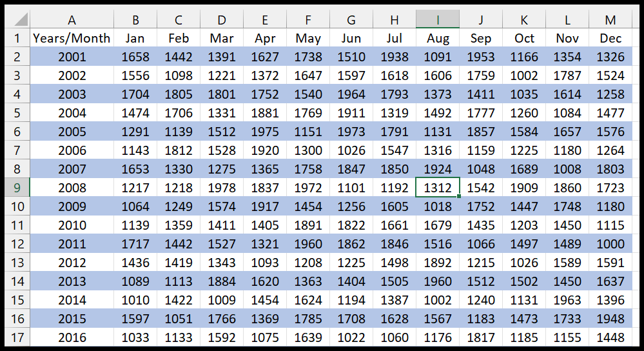Click cell with value 1637
This screenshot has width=644, height=351.
tap(610, 281)
